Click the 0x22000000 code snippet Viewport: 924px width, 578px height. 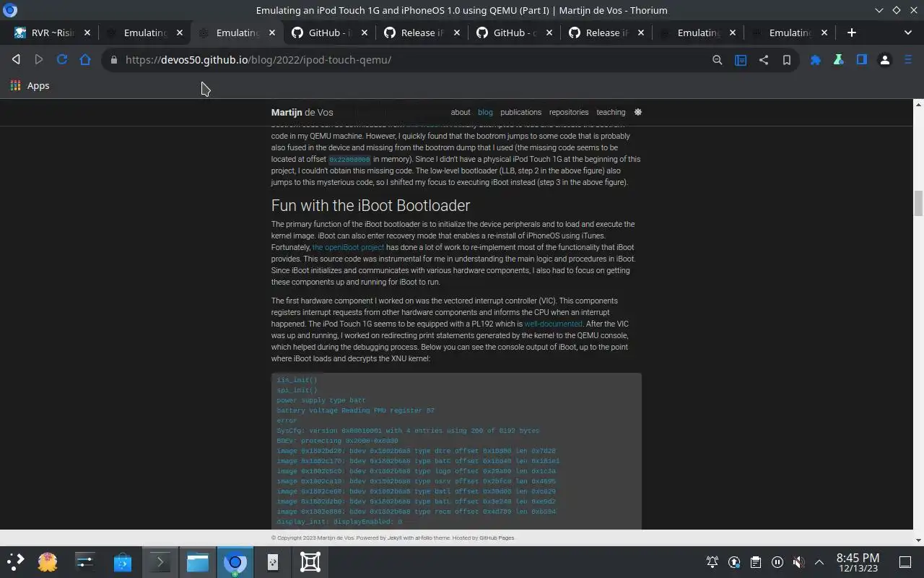point(349,160)
